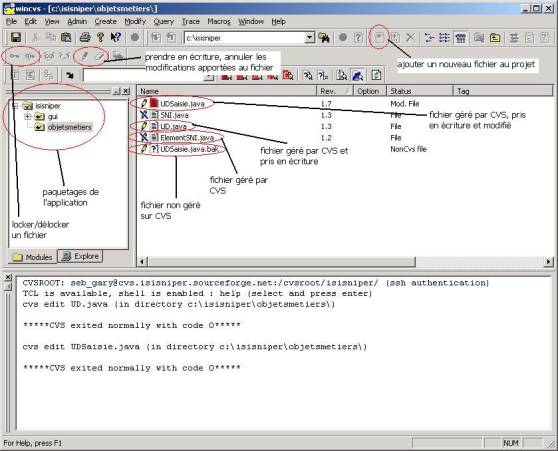Open the Edit menu
Image resolution: width=558 pixels, height=451 pixels.
pyautogui.click(x=31, y=22)
